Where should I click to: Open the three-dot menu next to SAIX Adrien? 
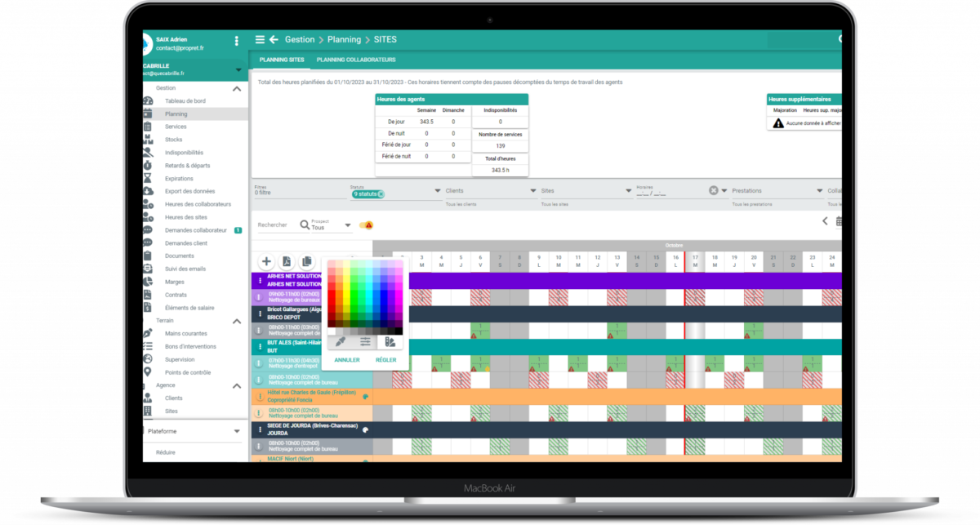(237, 41)
